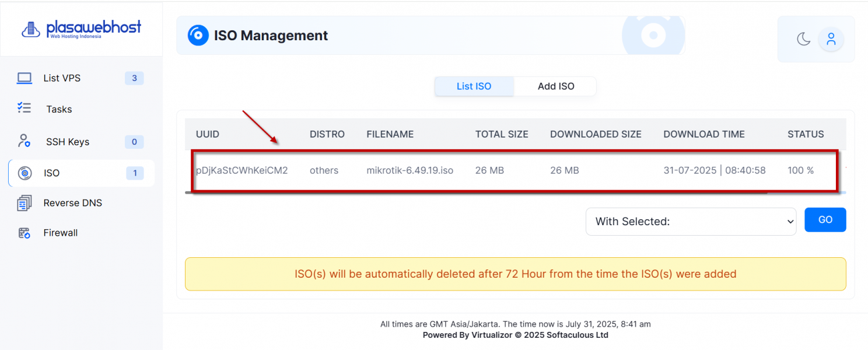
Task: Click the GO button
Action: pyautogui.click(x=825, y=220)
